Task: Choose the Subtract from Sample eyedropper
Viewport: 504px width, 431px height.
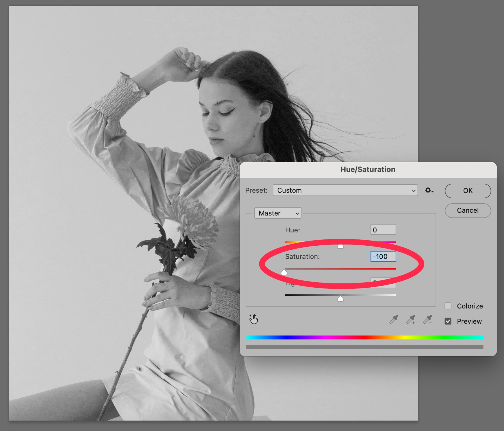Action: (x=427, y=319)
